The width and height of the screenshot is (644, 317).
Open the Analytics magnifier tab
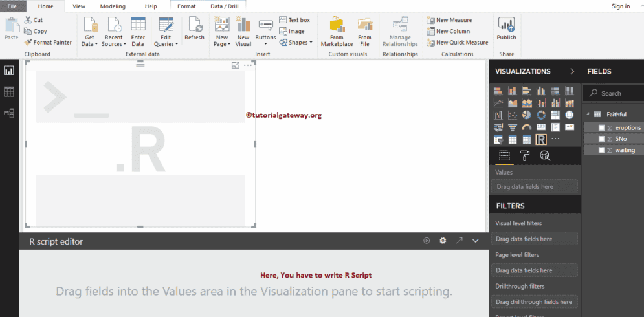coord(546,156)
